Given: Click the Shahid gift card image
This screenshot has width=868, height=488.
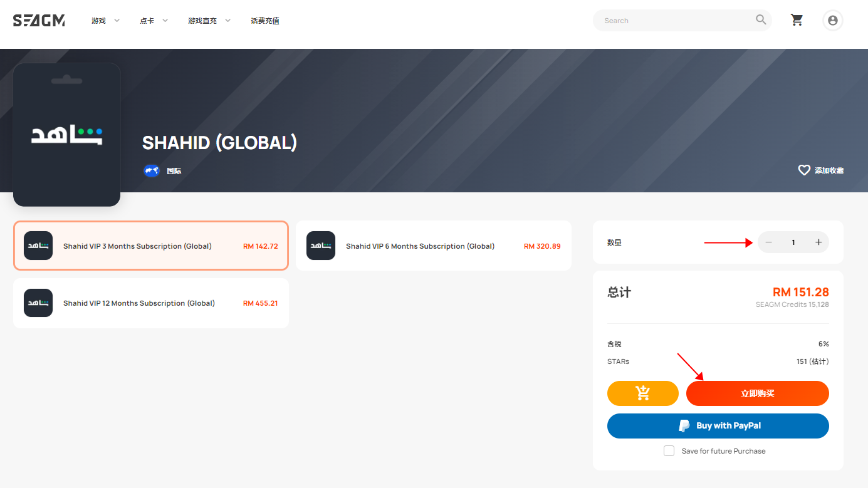Looking at the screenshot, I should point(67,135).
